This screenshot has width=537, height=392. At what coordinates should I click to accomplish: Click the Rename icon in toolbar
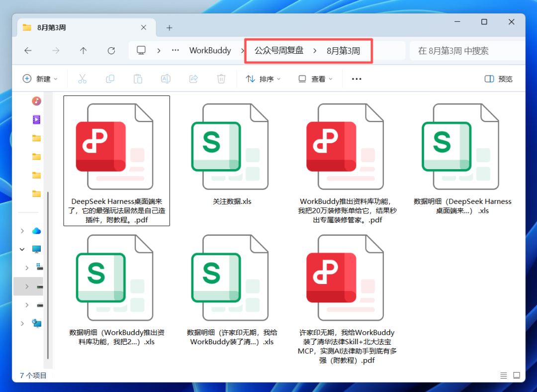point(166,79)
